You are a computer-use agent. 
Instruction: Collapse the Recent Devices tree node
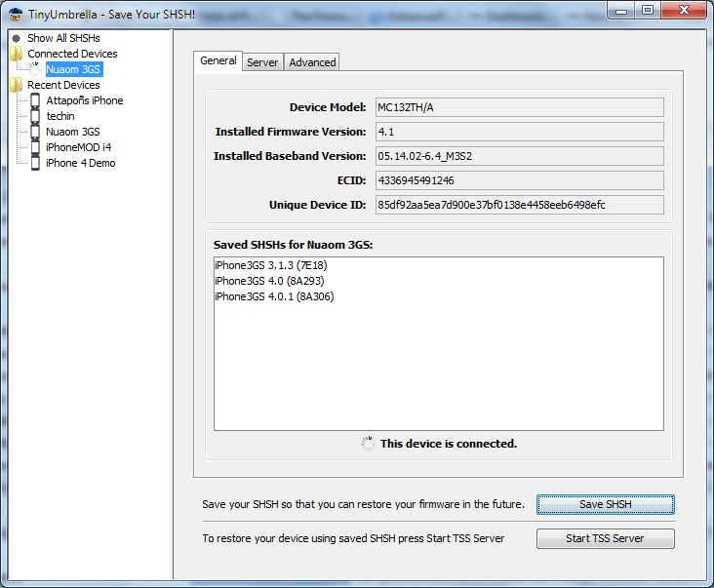[x=63, y=85]
